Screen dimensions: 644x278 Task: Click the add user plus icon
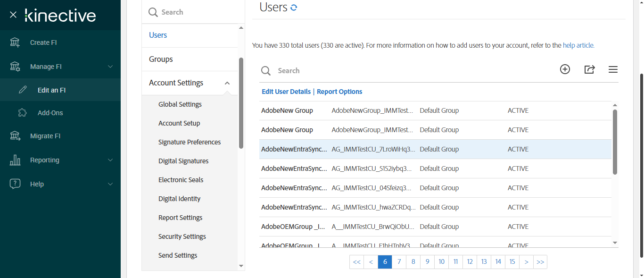565,69
